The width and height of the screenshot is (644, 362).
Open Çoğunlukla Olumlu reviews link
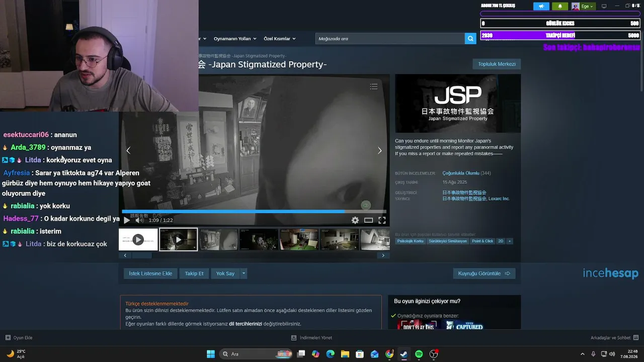tap(461, 173)
